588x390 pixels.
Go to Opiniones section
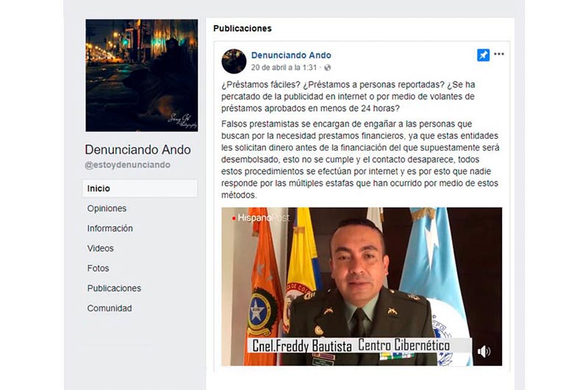click(x=107, y=209)
